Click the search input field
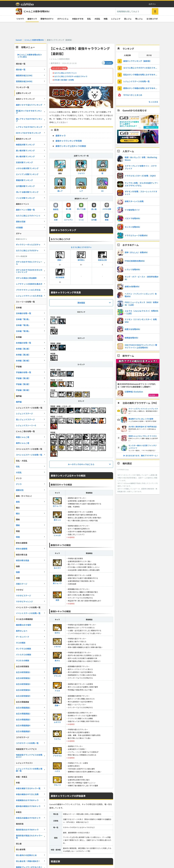 tap(133, 11)
